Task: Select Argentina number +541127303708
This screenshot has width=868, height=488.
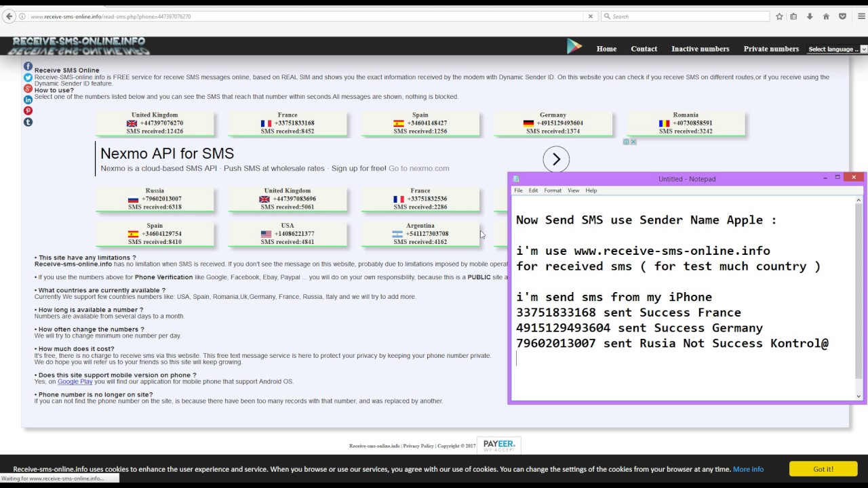Action: pos(420,234)
